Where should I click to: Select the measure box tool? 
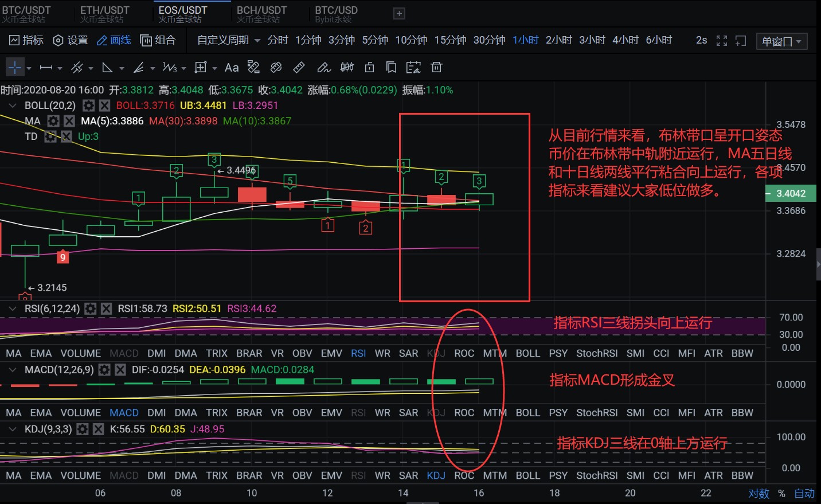tap(200, 68)
